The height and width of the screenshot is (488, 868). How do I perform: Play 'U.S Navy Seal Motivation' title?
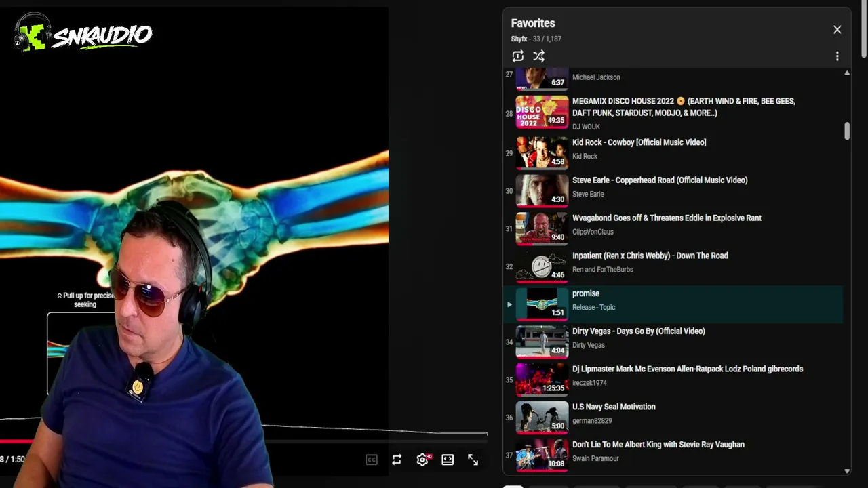[x=614, y=407]
